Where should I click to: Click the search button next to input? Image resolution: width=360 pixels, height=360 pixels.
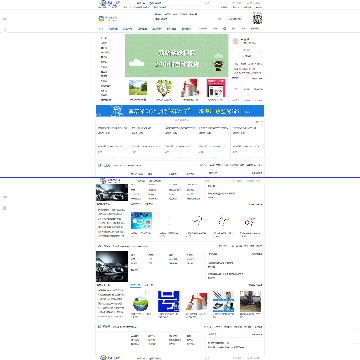tap(234, 19)
